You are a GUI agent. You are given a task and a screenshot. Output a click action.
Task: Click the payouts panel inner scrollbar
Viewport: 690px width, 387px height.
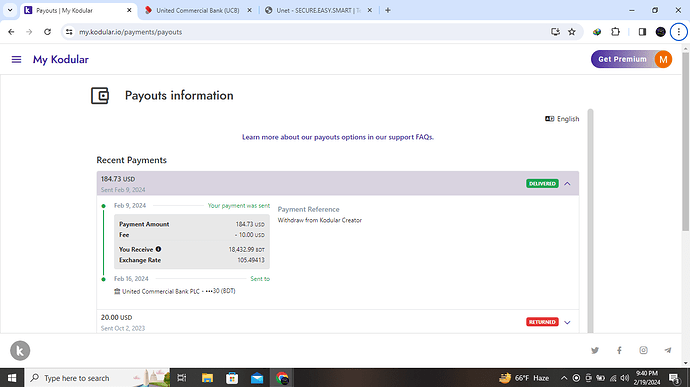pos(591,220)
